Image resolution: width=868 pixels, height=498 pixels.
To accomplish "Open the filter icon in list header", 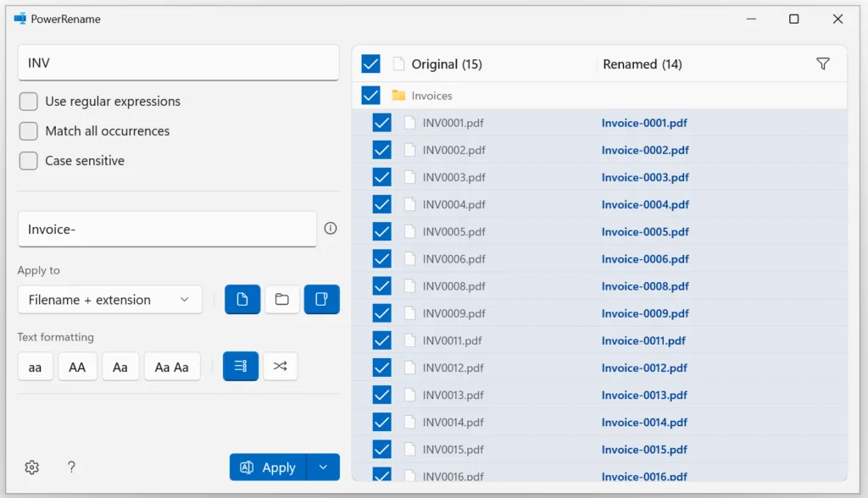I will (823, 64).
